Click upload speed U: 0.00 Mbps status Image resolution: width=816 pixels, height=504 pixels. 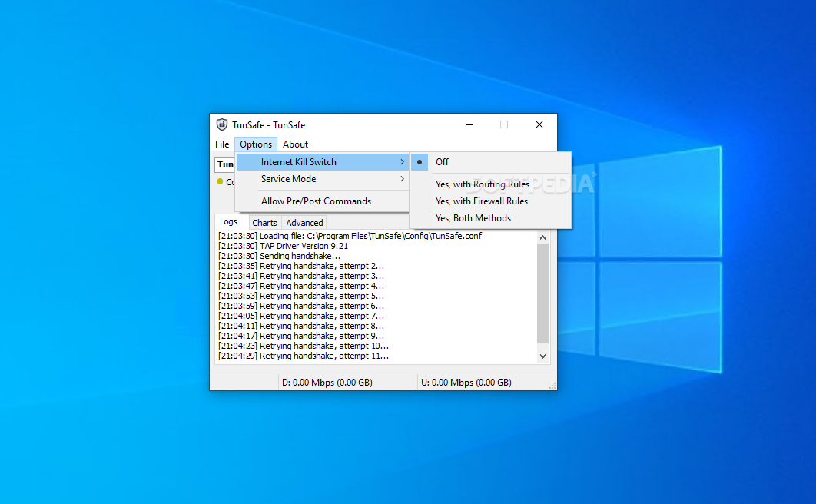point(466,383)
